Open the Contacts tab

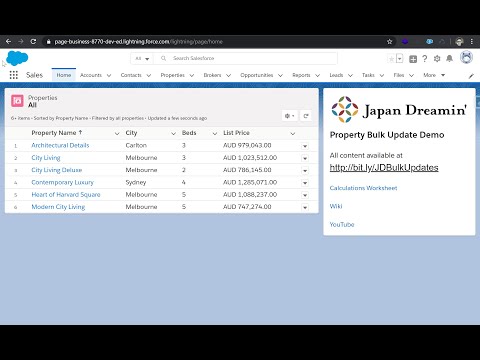coord(131,75)
